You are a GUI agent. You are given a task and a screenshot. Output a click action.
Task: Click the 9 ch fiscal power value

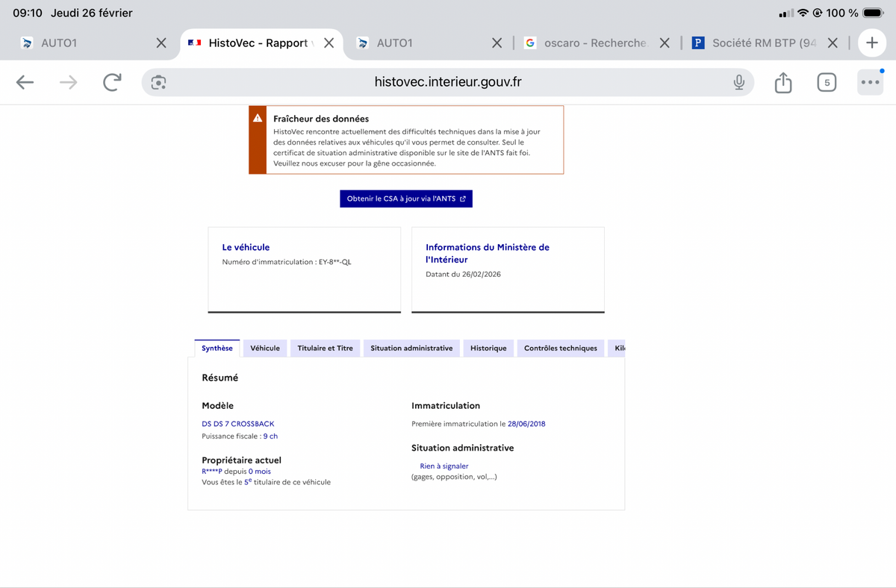[270, 436]
